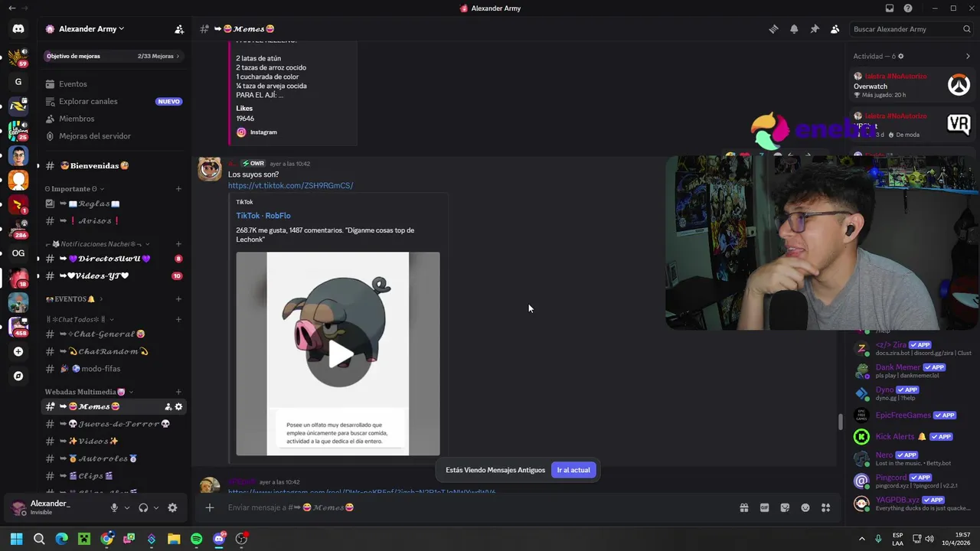Image resolution: width=980 pixels, height=551 pixels.
Task: Open File Explorer from taskbar
Action: [x=174, y=539]
